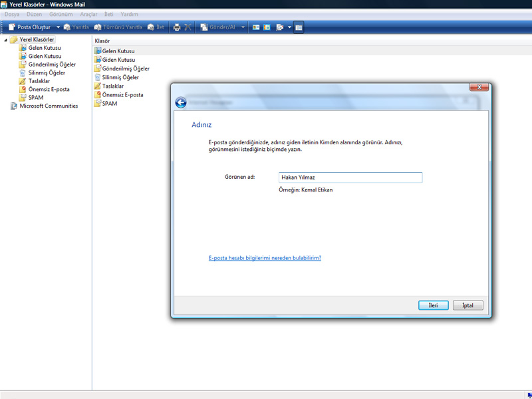Image resolution: width=532 pixels, height=399 pixels.
Task: Select Önemsiz E-posta row in Klasör list
Action: pos(119,95)
